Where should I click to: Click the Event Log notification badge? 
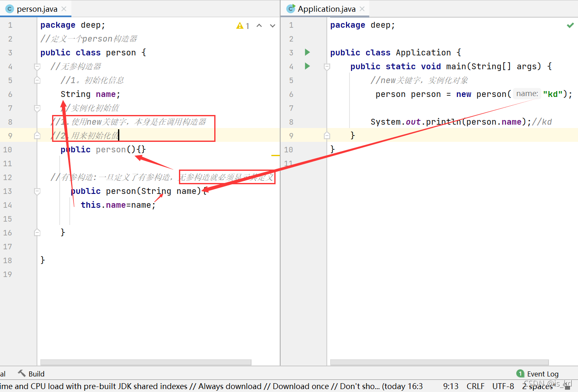520,374
